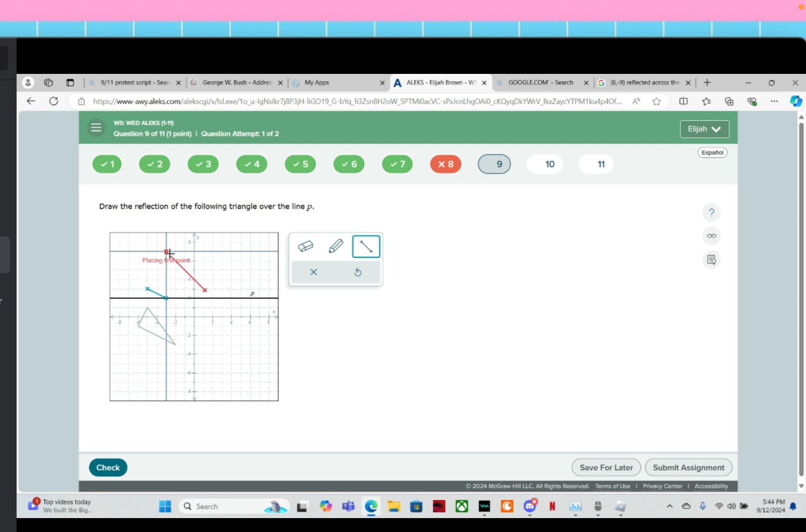Go to question 7
This screenshot has width=806, height=532.
point(397,164)
